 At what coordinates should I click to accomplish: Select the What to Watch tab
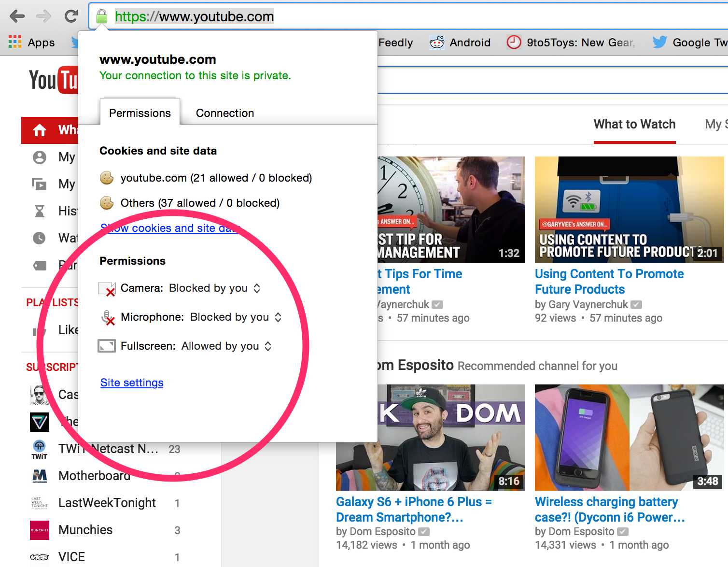(634, 125)
